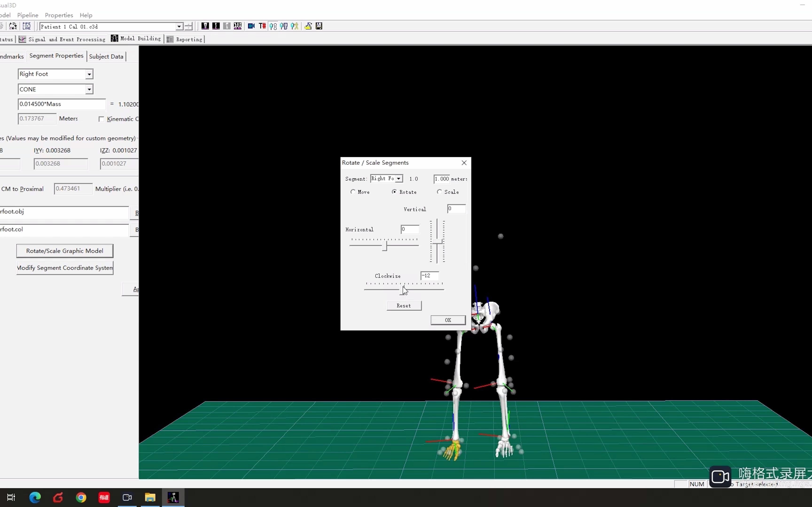This screenshot has width=812, height=507.
Task: Click the Clockwise rotation value field
Action: (x=429, y=276)
